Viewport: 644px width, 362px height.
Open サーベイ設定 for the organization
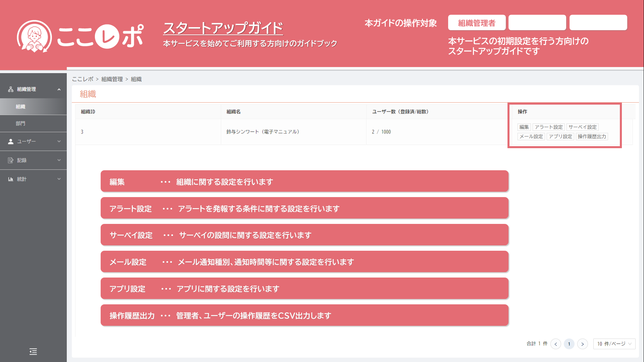pyautogui.click(x=582, y=127)
